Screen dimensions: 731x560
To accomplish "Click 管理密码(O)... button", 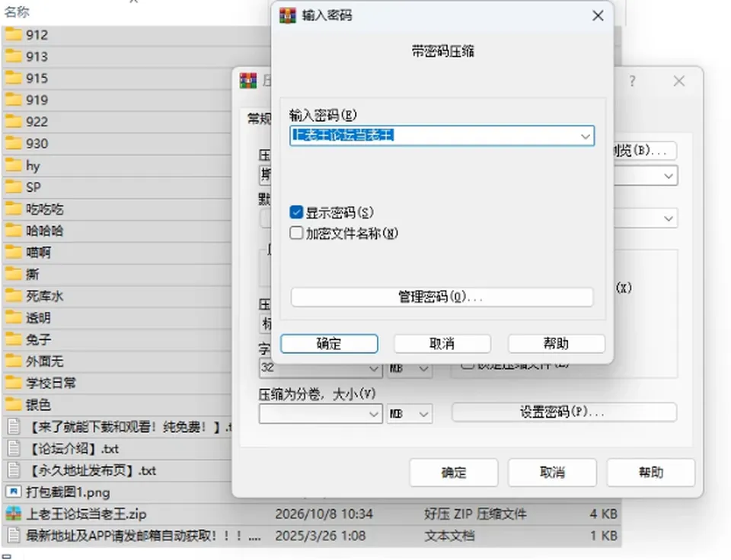I will pos(442,297).
